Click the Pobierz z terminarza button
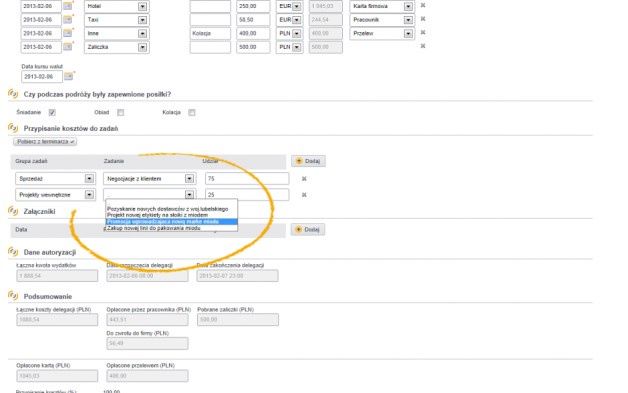This screenshot has height=393, width=628. [x=45, y=142]
